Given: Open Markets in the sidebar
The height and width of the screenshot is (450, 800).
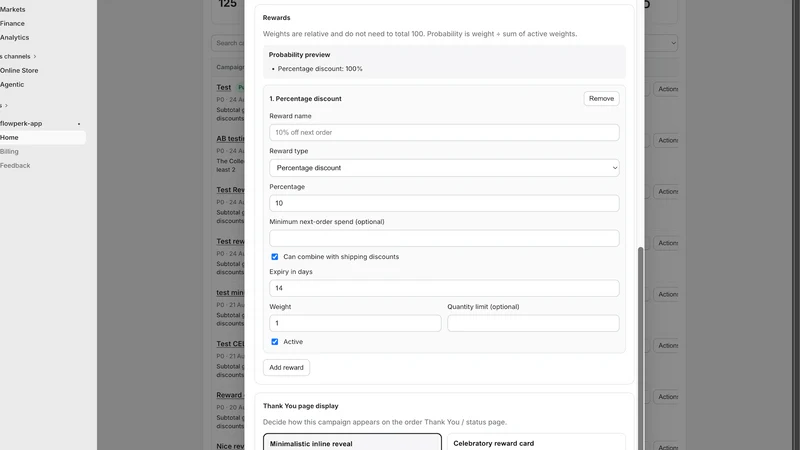Looking at the screenshot, I should pyautogui.click(x=13, y=9).
